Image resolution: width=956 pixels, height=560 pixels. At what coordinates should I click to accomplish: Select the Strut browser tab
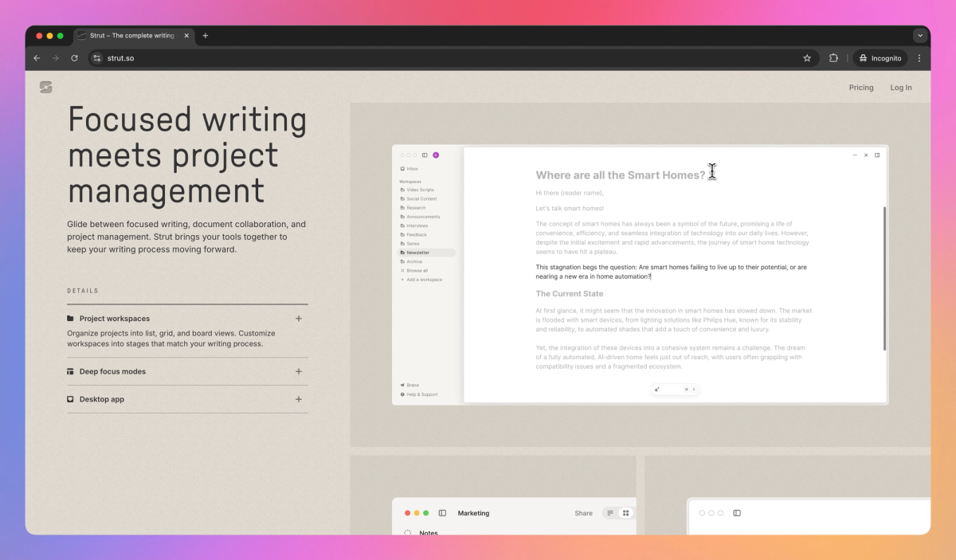(x=134, y=36)
